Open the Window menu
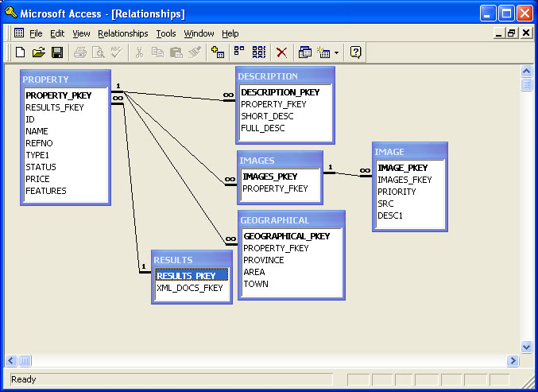 coord(199,33)
